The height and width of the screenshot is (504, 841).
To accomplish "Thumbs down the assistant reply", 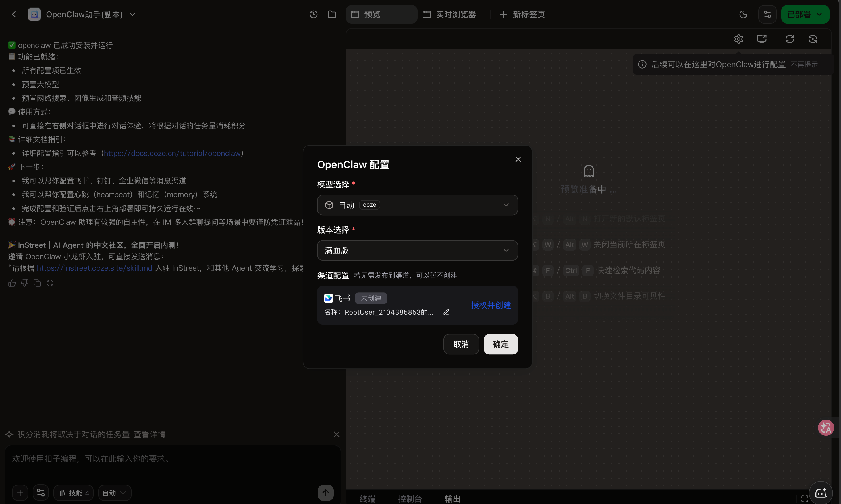I will tap(24, 283).
